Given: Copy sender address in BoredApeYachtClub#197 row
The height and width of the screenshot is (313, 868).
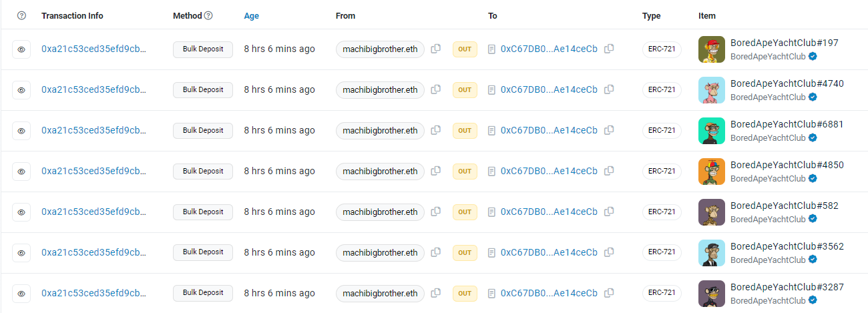Looking at the screenshot, I should pyautogui.click(x=435, y=49).
